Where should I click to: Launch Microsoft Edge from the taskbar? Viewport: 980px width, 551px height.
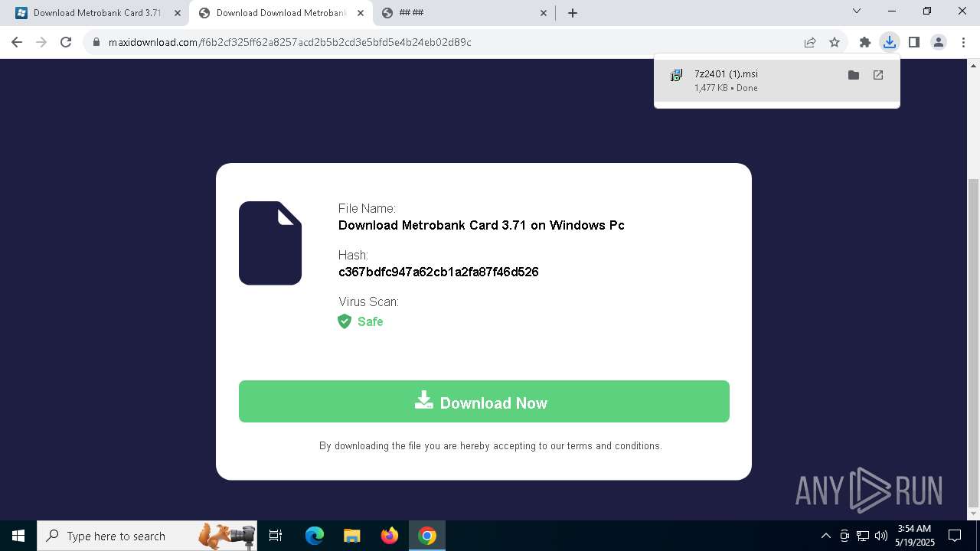[x=315, y=536]
